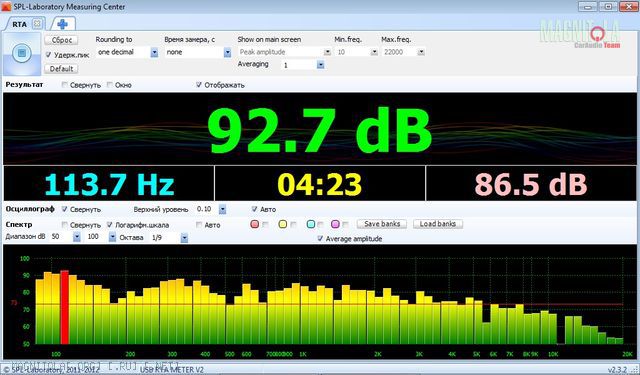Open the Rounding to dropdown
640x375 pixels.
[154, 52]
